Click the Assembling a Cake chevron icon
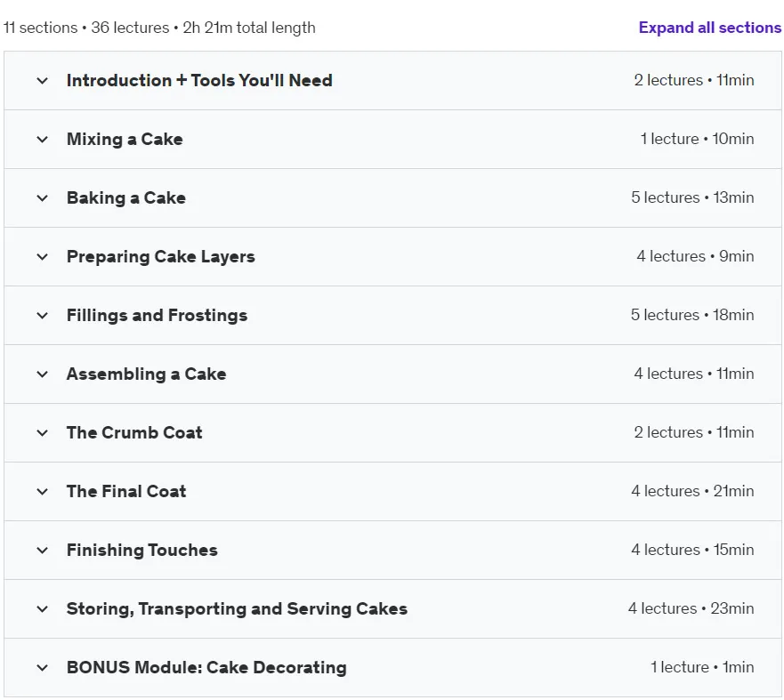Viewport: 784px width, 700px height. click(43, 374)
